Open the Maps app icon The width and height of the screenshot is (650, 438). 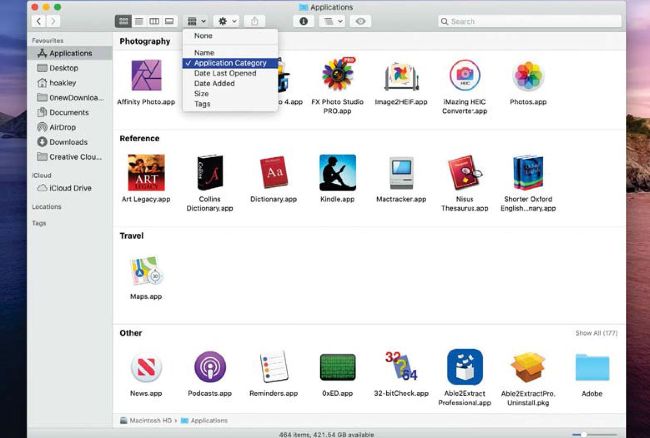coord(146,270)
